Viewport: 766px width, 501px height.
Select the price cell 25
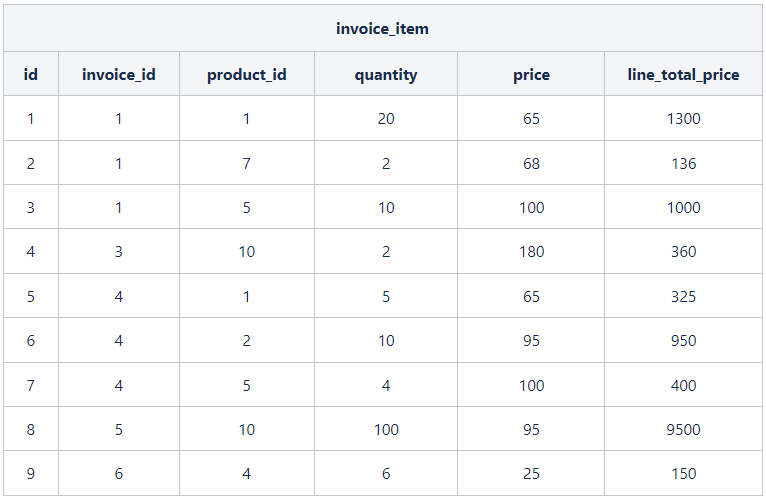tap(531, 474)
